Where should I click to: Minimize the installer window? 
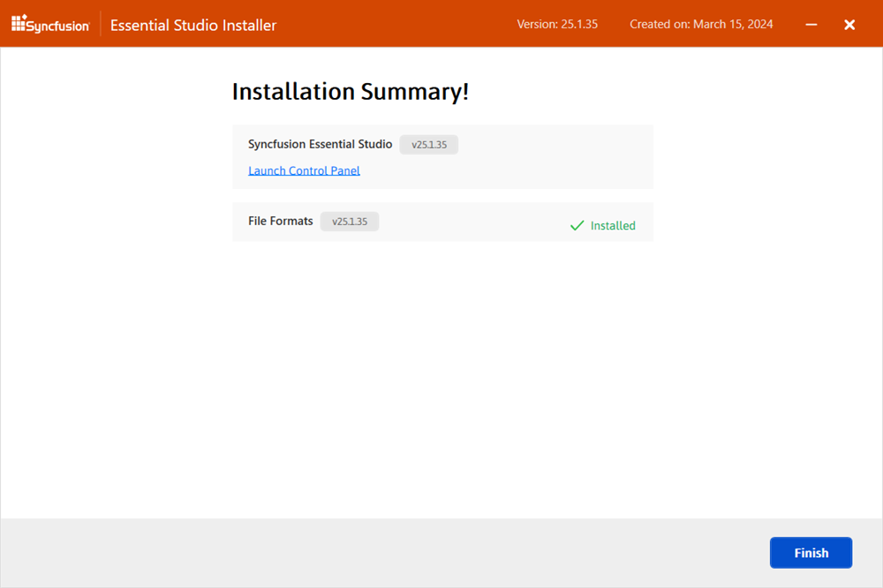point(811,24)
